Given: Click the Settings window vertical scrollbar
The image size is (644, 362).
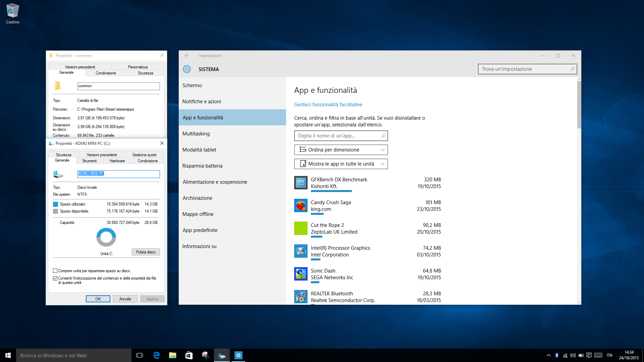Looking at the screenshot, I should point(579,105).
